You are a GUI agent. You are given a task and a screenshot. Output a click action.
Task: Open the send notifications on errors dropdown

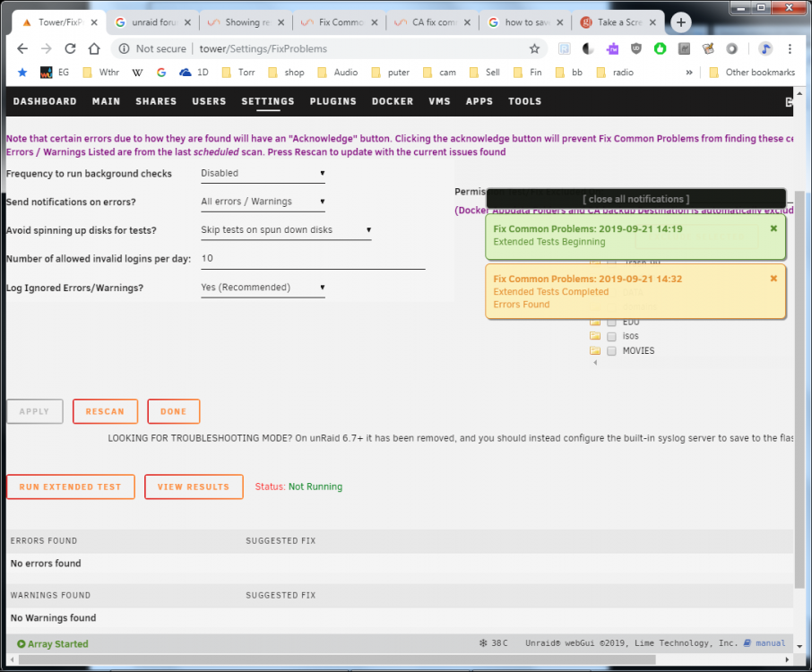pos(263,202)
